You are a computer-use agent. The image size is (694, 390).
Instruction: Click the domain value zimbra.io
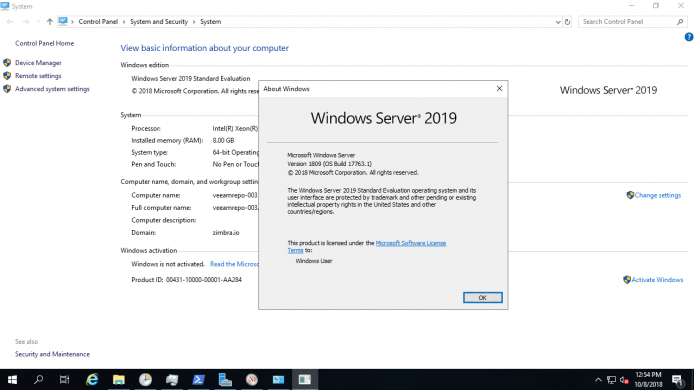coord(226,233)
